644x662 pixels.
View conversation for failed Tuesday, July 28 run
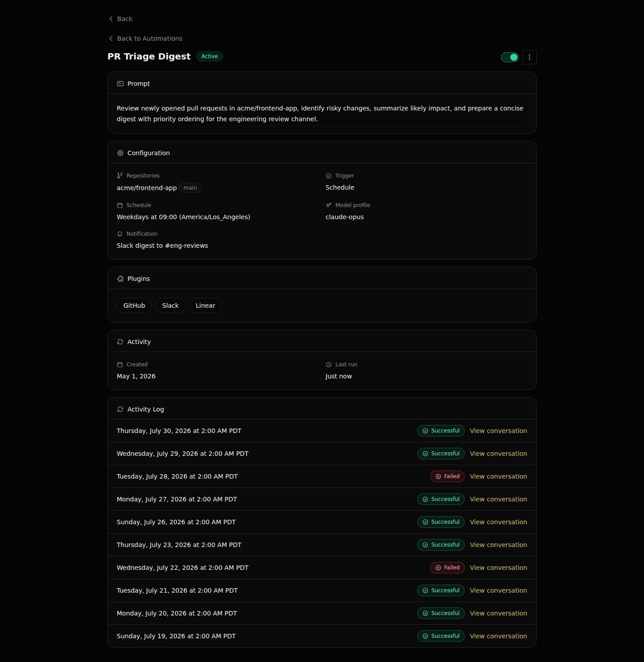point(498,476)
